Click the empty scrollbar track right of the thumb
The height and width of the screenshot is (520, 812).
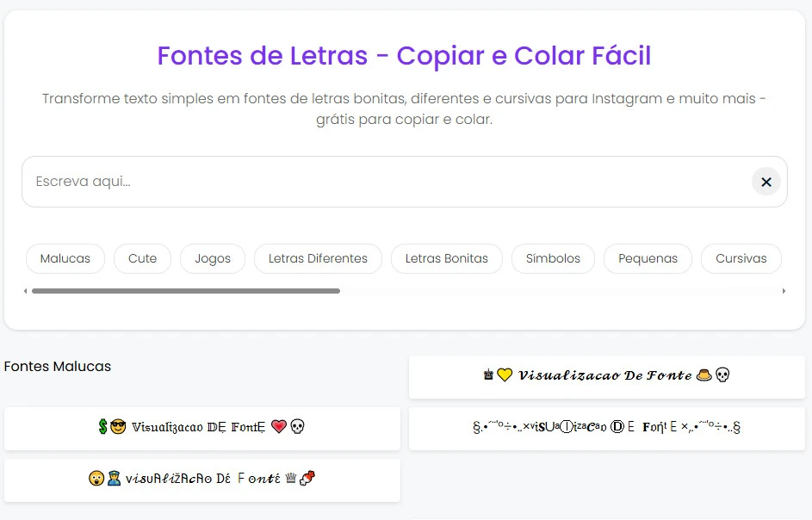(x=560, y=290)
